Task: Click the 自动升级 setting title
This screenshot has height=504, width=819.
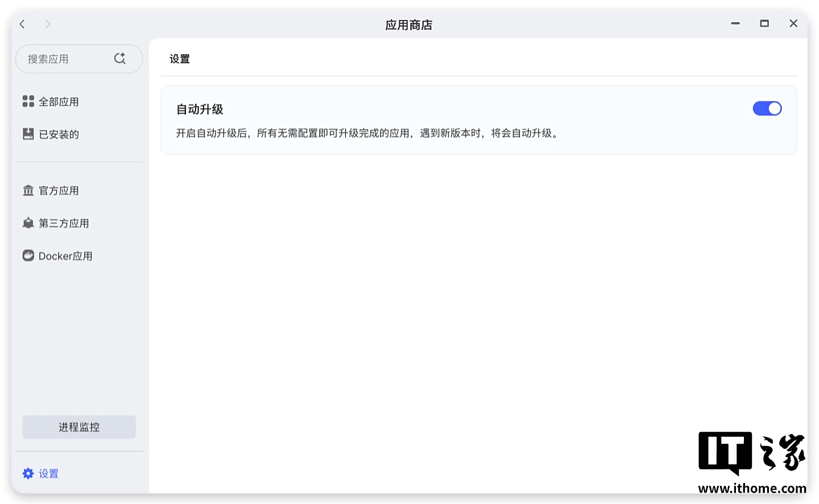Action: point(200,109)
